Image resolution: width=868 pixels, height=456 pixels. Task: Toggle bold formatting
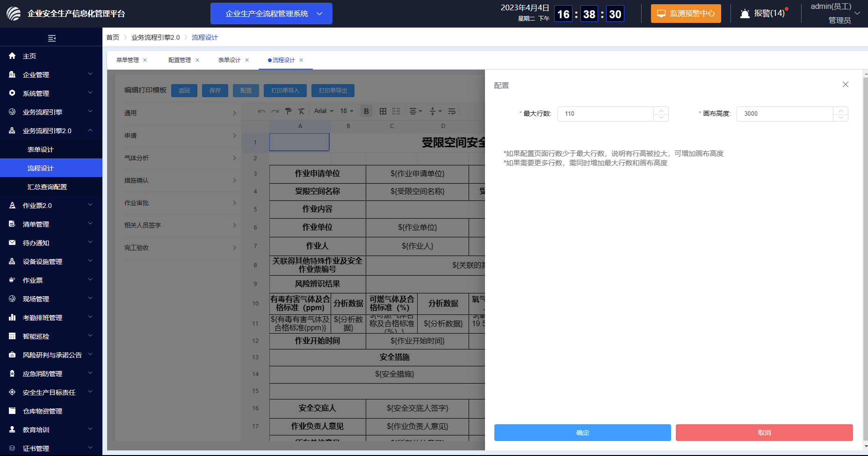366,111
